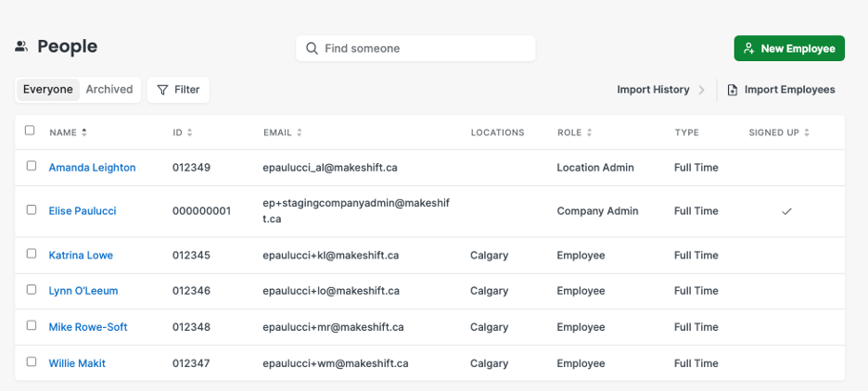Click the People group icon beside the heading
The image size is (868, 391).
click(x=21, y=46)
